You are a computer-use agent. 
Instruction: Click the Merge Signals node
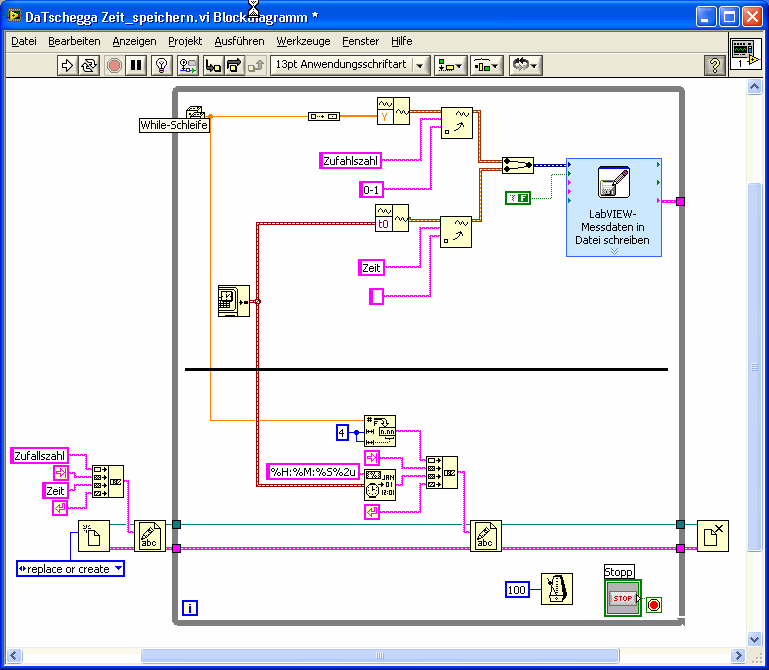point(517,165)
